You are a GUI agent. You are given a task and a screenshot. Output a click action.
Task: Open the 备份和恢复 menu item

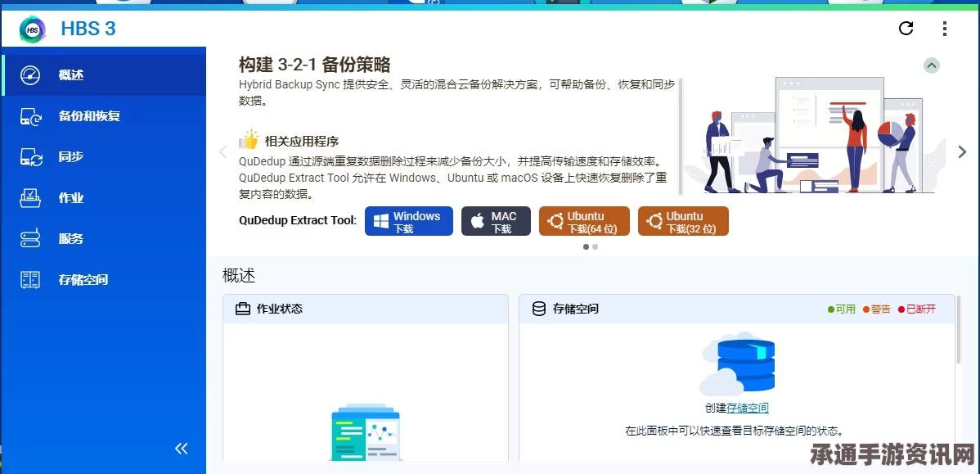click(103, 116)
